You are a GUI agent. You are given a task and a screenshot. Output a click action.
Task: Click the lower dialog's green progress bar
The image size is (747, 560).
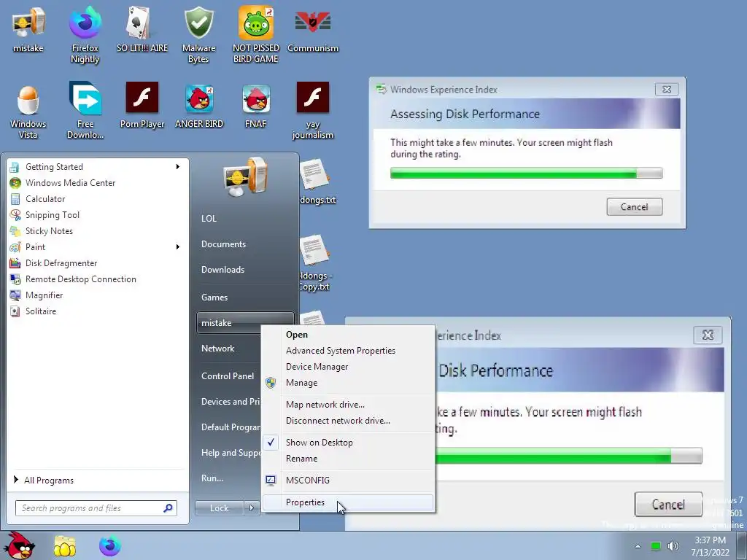(568, 456)
